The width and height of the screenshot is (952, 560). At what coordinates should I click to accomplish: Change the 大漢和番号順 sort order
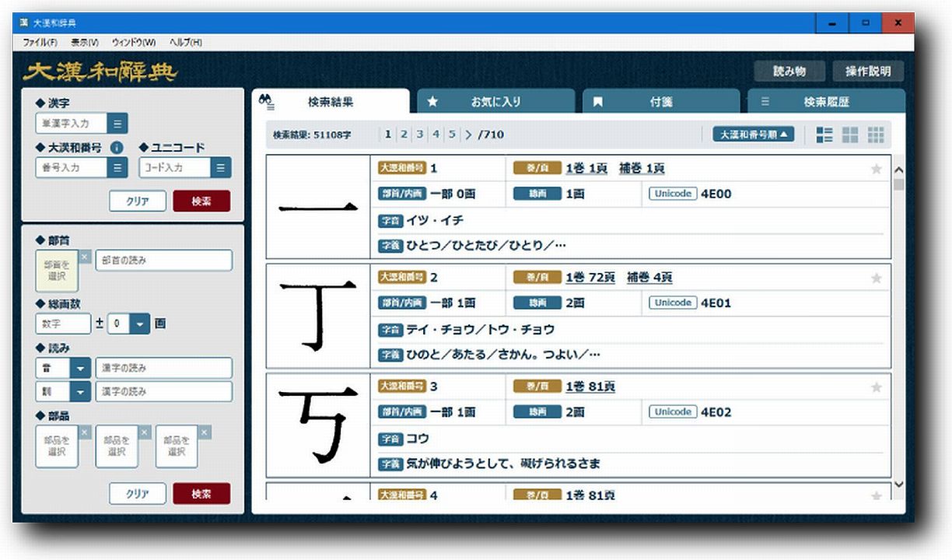point(754,135)
